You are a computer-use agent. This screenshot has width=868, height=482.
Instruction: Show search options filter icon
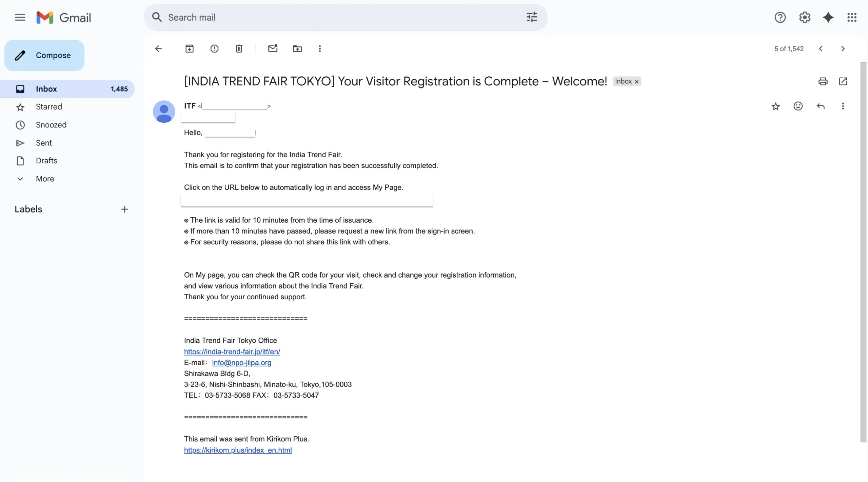coord(532,17)
